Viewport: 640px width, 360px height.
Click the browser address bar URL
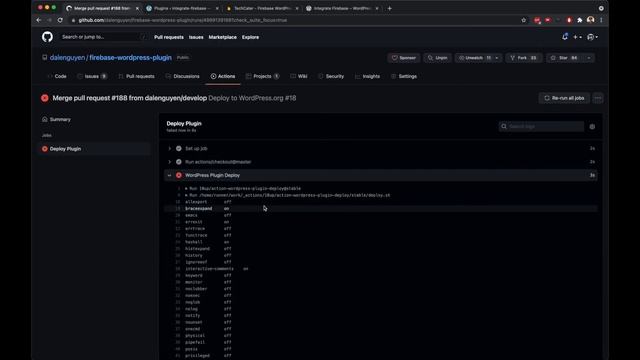182,20
